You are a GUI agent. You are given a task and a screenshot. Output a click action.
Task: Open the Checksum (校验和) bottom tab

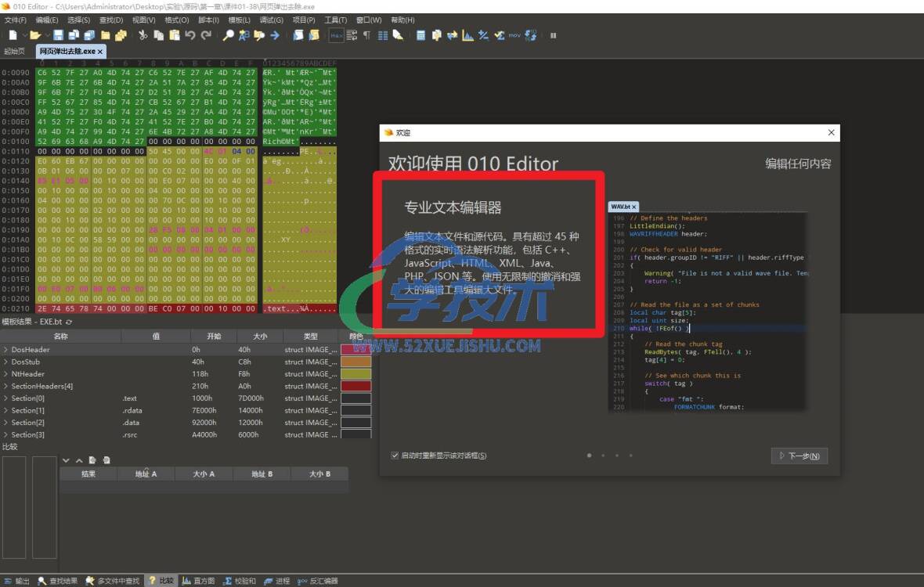point(240,581)
